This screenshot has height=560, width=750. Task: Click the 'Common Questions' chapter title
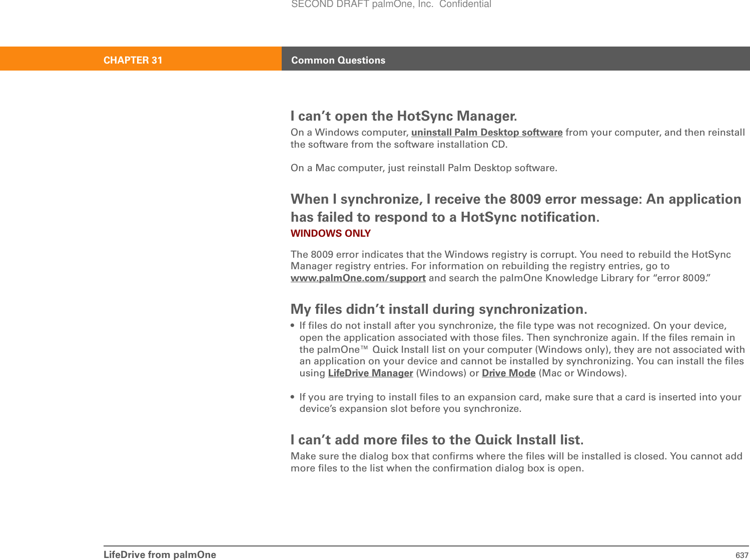[338, 60]
